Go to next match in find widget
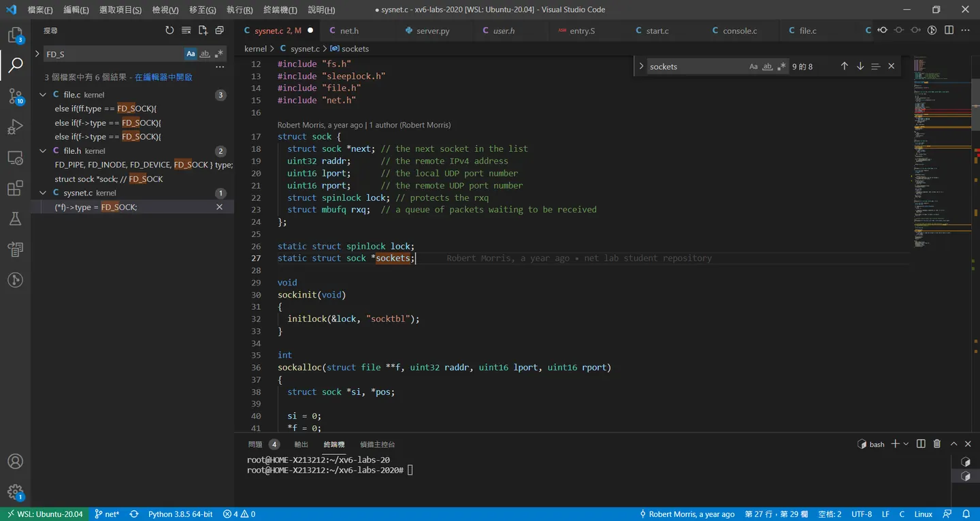The image size is (980, 521). pyautogui.click(x=860, y=67)
